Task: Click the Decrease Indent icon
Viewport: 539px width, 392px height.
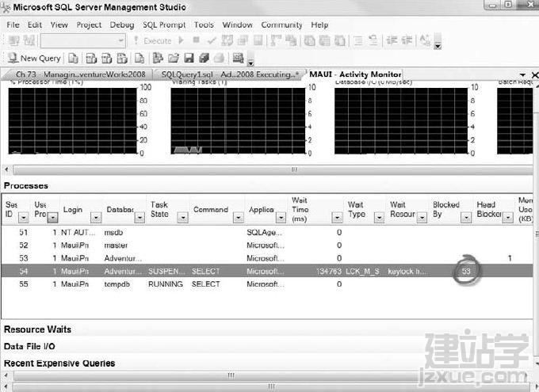Action: [x=392, y=40]
